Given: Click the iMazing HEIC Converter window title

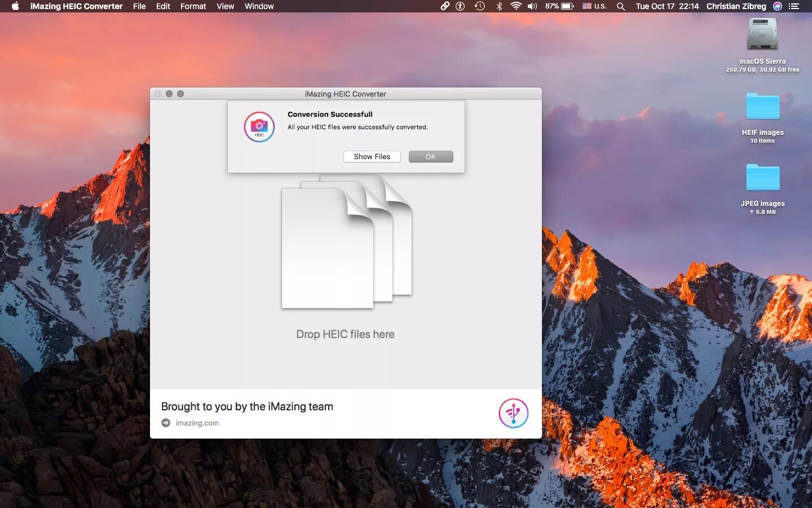Looking at the screenshot, I should pyautogui.click(x=346, y=94).
